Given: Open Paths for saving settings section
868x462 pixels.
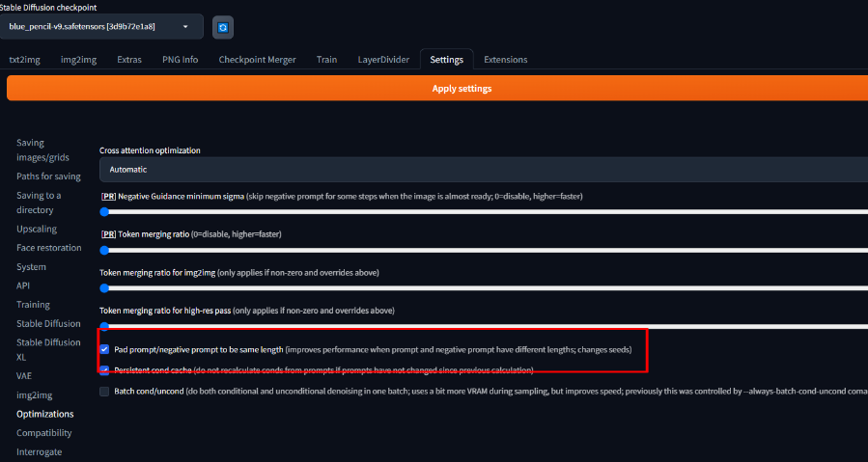Looking at the screenshot, I should click(x=48, y=177).
